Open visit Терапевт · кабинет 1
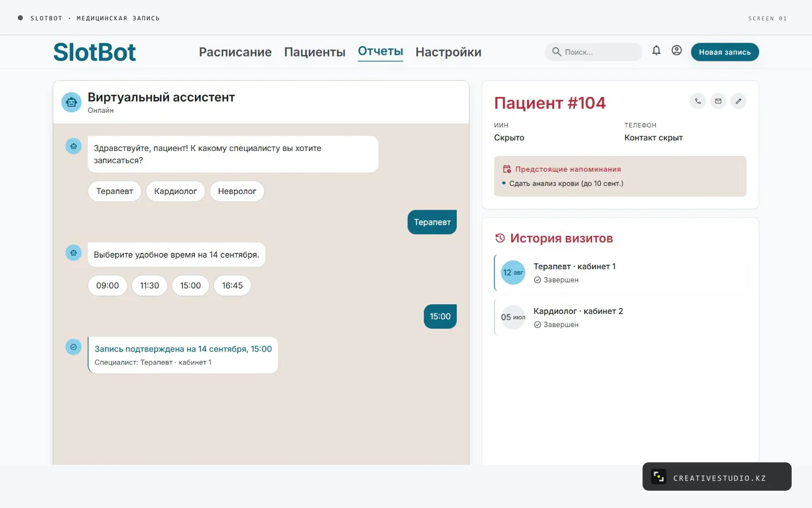The height and width of the screenshot is (508, 812). click(x=620, y=273)
